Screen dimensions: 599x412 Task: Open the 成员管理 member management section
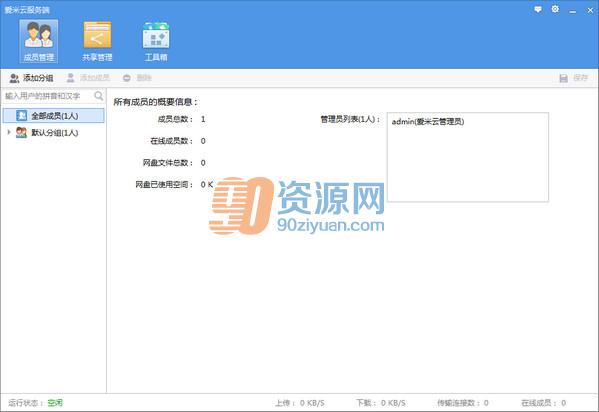pyautogui.click(x=39, y=41)
